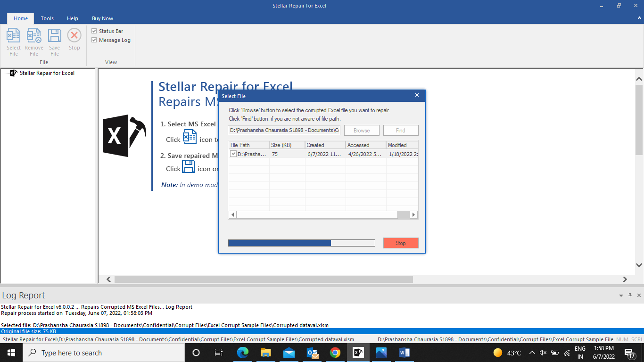
Task: Open the Windows Start menu
Action: click(x=11, y=353)
